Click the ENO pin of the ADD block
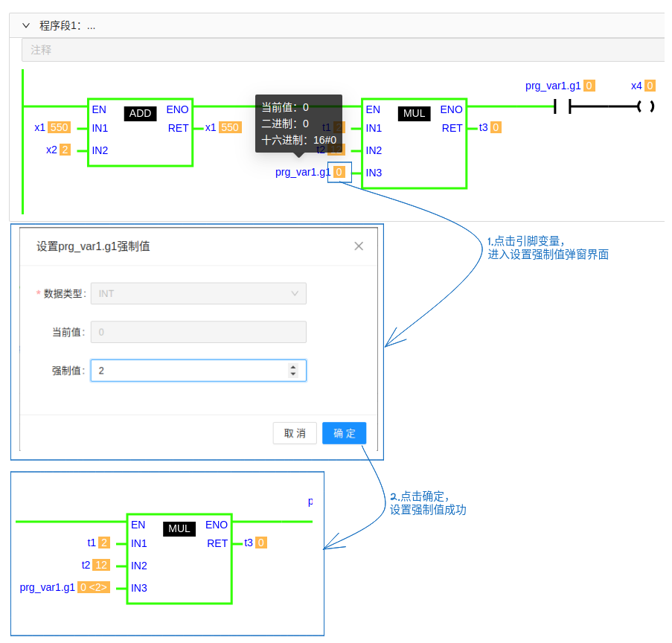 coord(177,109)
